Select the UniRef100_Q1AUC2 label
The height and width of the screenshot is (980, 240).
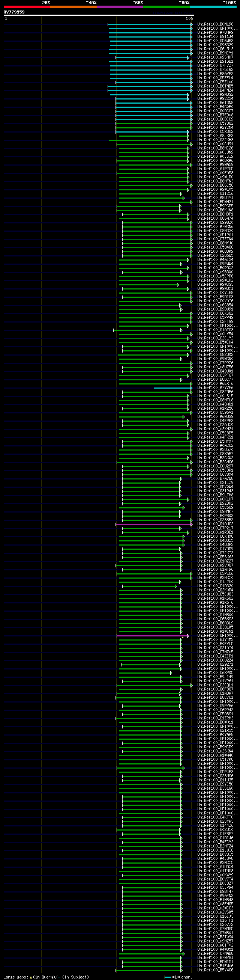215,524
